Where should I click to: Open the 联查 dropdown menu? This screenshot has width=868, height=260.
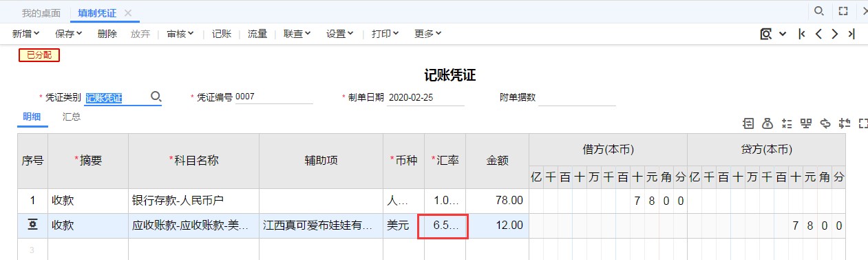pos(297,34)
